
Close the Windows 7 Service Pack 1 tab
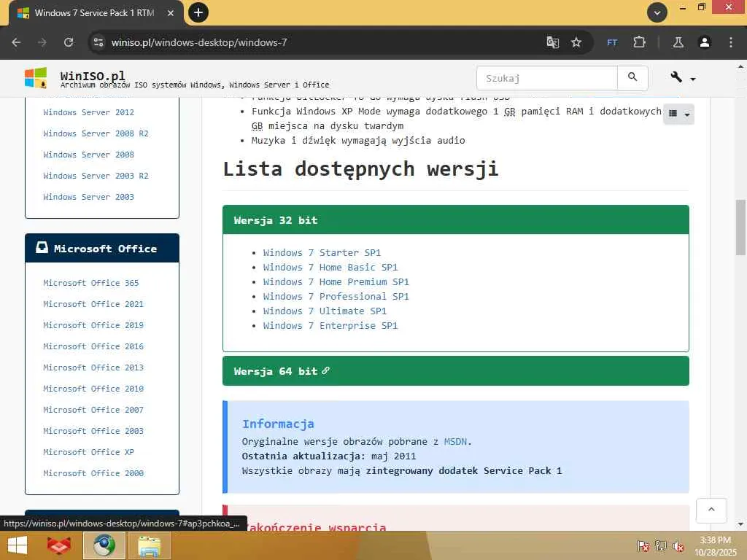click(x=171, y=13)
